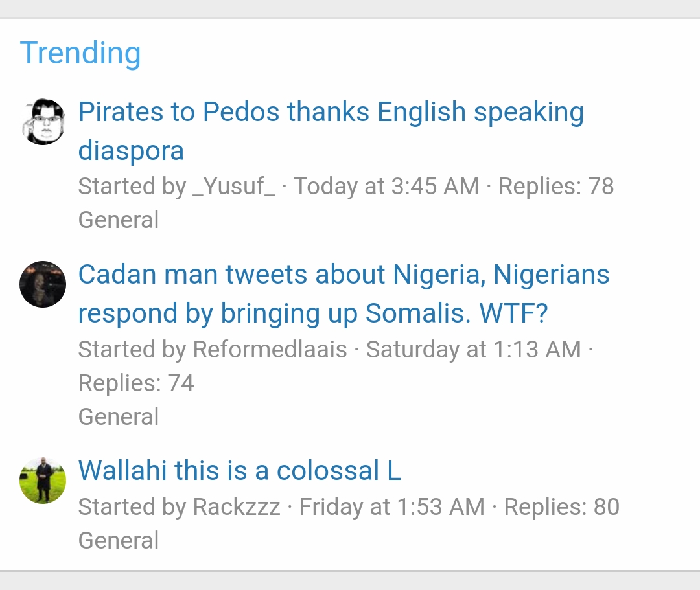Viewport: 700px width, 590px height.
Task: Open General forum under Reformedlaais's thread
Action: point(119,416)
